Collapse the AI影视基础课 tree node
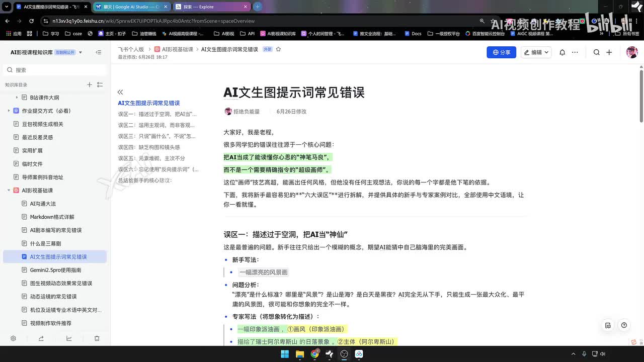 (9, 191)
